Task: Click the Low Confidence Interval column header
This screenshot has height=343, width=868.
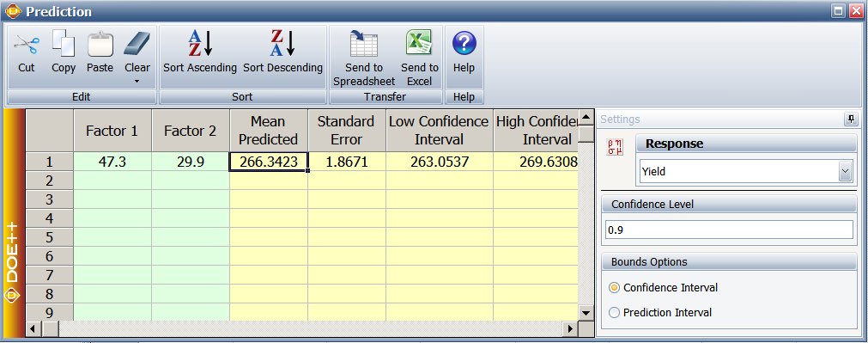Action: click(440, 131)
